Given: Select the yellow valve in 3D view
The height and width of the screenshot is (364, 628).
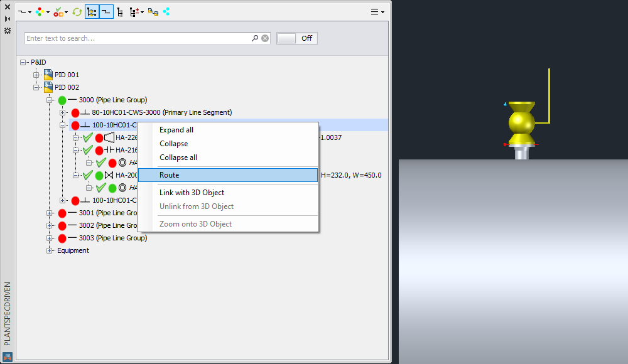Looking at the screenshot, I should 521,124.
